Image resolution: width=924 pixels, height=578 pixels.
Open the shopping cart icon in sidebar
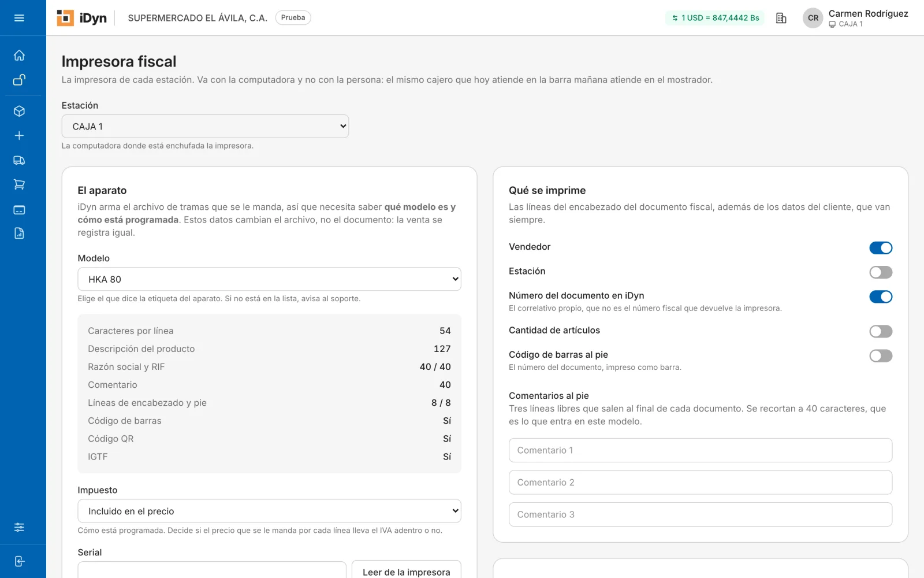pyautogui.click(x=19, y=184)
